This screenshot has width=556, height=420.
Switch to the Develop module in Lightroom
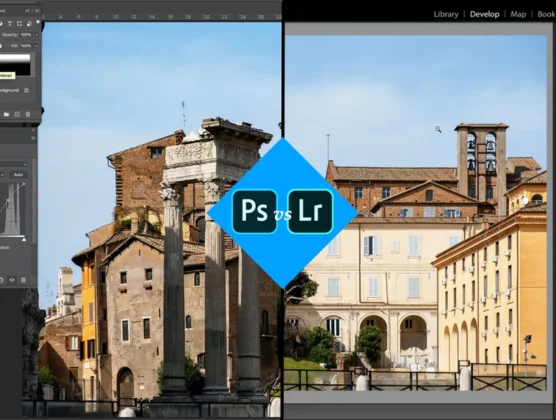(484, 14)
